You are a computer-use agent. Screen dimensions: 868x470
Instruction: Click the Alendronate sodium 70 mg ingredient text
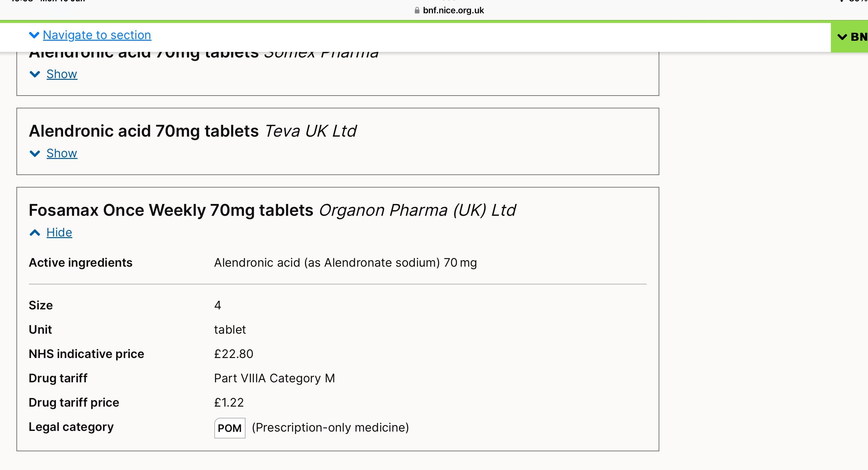point(345,263)
